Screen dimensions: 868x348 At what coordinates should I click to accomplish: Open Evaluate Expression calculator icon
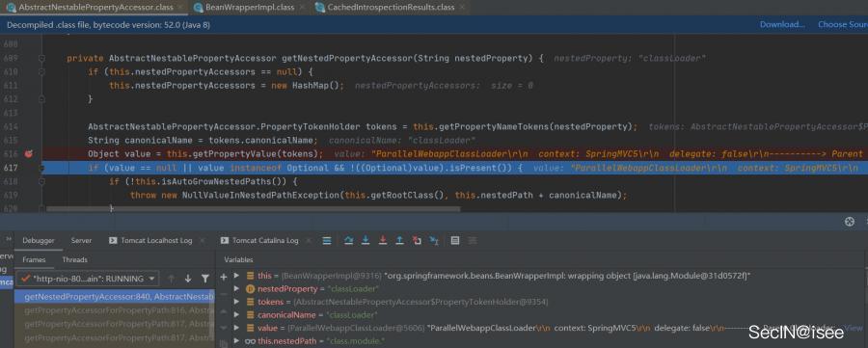pos(455,241)
